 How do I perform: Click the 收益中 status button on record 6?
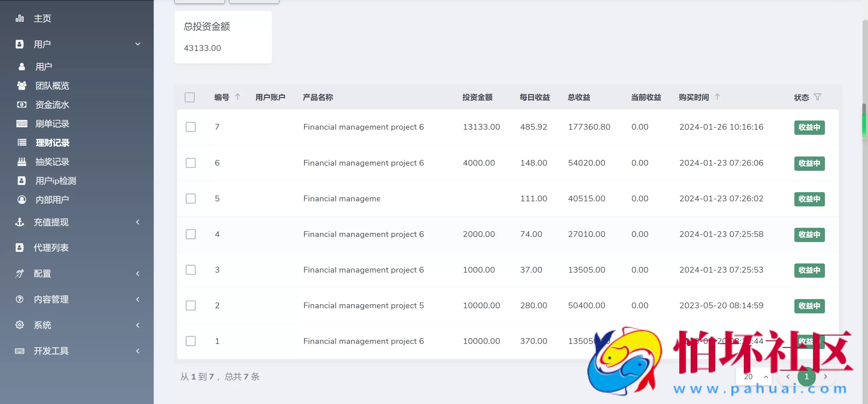809,163
